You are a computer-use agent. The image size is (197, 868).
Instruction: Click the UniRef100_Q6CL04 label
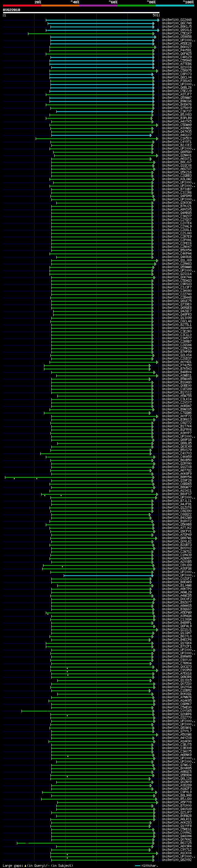(176, 78)
